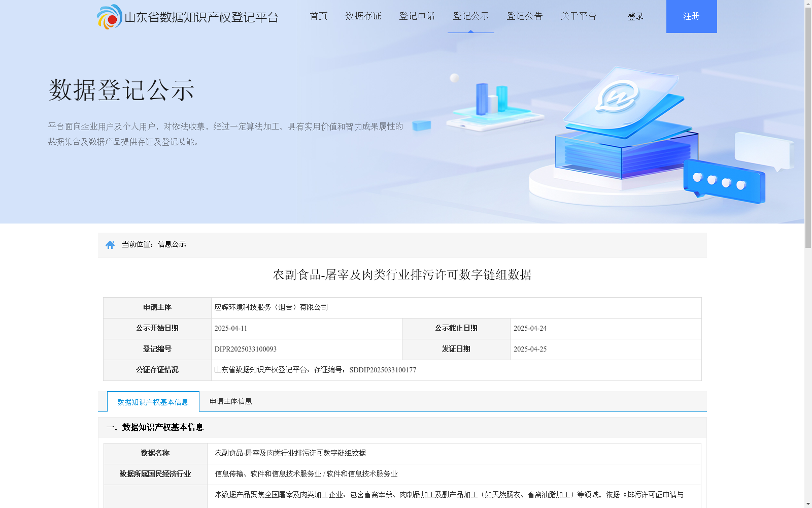Click the 申请主体 label cell

coord(157,308)
